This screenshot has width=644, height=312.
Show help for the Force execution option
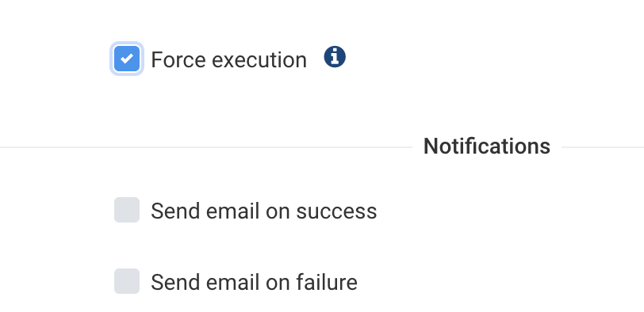click(335, 57)
